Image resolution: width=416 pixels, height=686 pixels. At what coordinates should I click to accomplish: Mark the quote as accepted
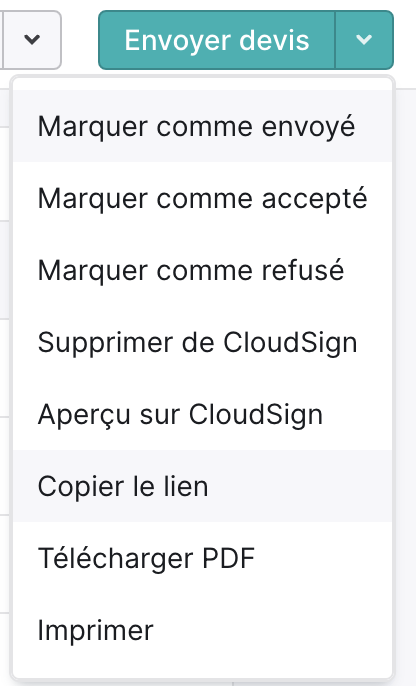pyautogui.click(x=203, y=198)
